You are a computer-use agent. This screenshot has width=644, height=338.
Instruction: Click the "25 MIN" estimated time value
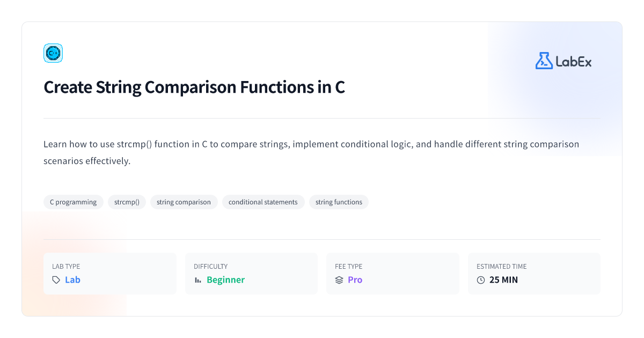503,280
